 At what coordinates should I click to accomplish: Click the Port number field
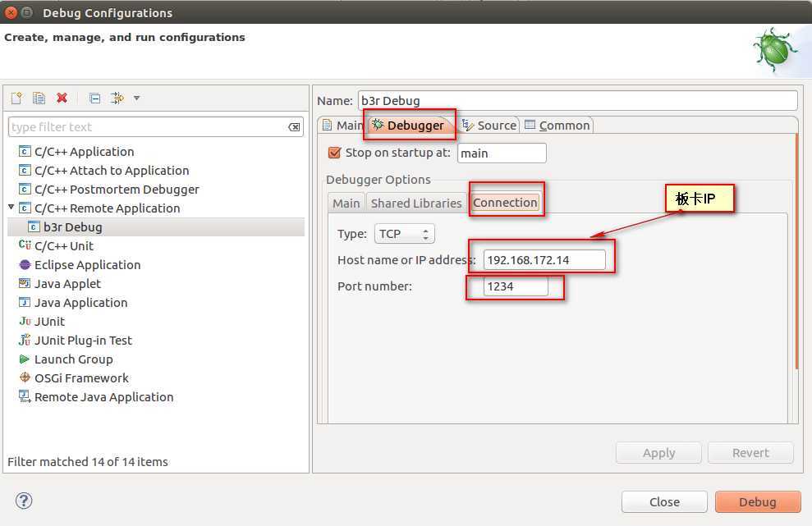click(516, 286)
